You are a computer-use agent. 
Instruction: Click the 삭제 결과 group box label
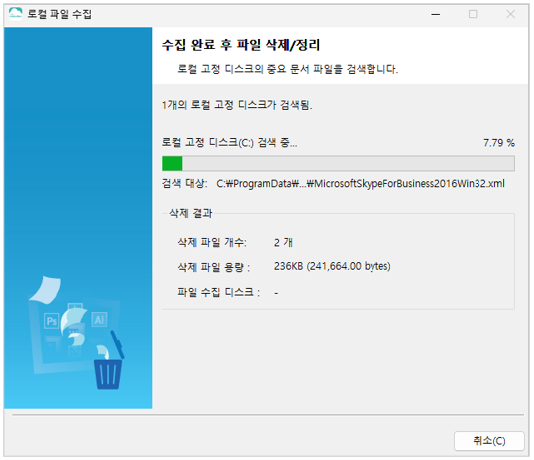point(191,213)
